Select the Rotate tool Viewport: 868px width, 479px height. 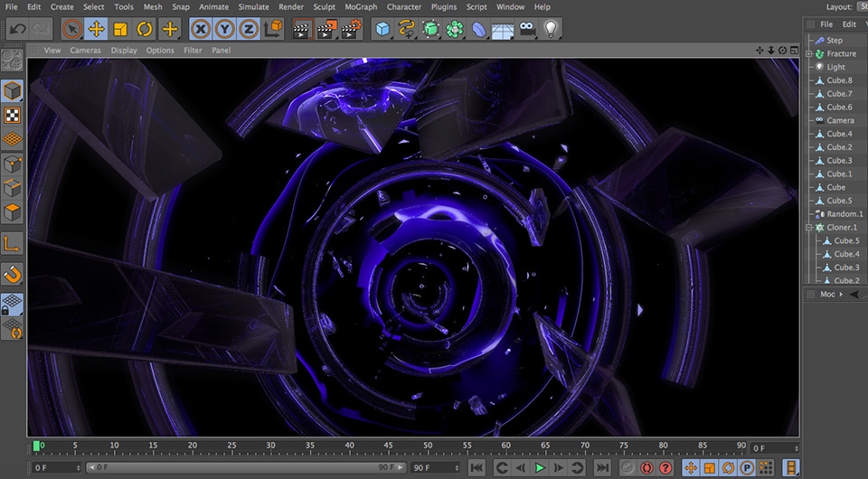(x=145, y=29)
